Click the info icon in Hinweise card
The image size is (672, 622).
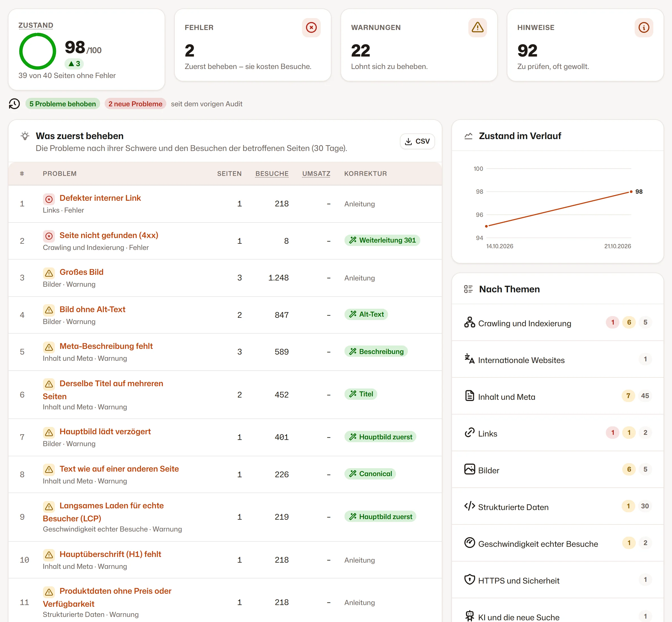click(x=644, y=28)
